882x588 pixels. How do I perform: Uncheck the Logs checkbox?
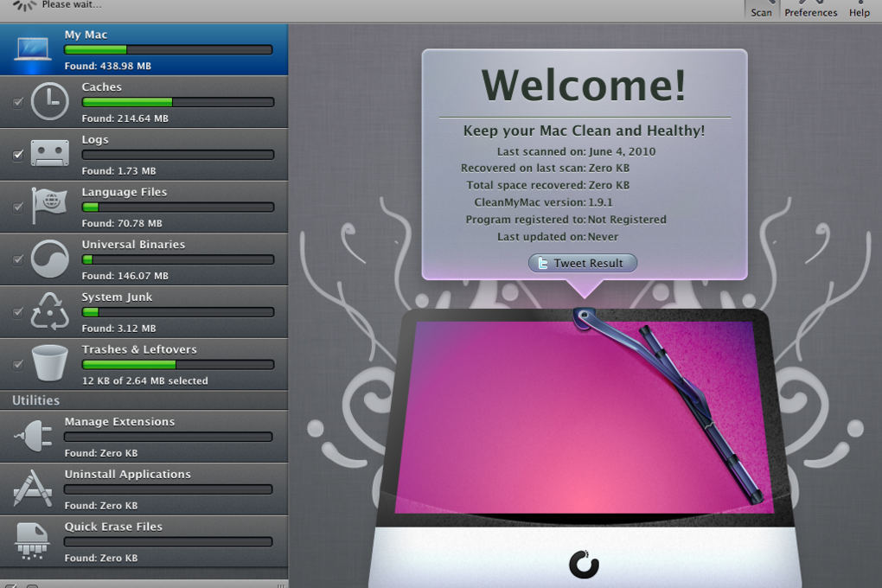[x=18, y=155]
